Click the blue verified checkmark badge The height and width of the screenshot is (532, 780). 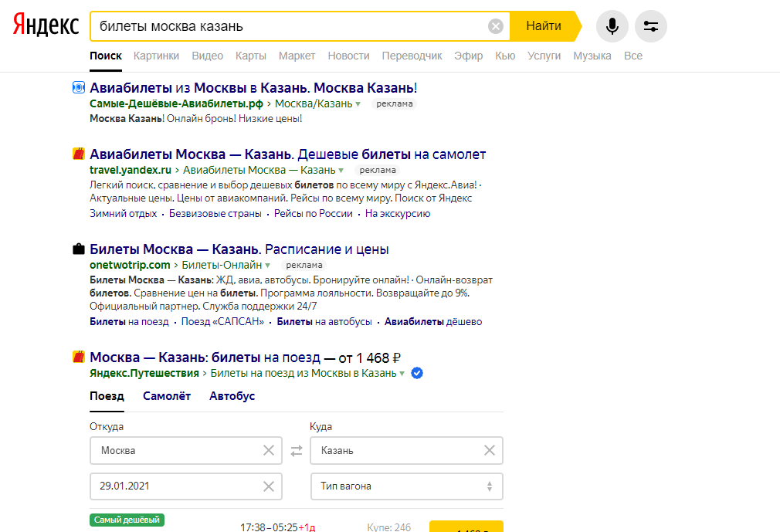click(x=417, y=373)
